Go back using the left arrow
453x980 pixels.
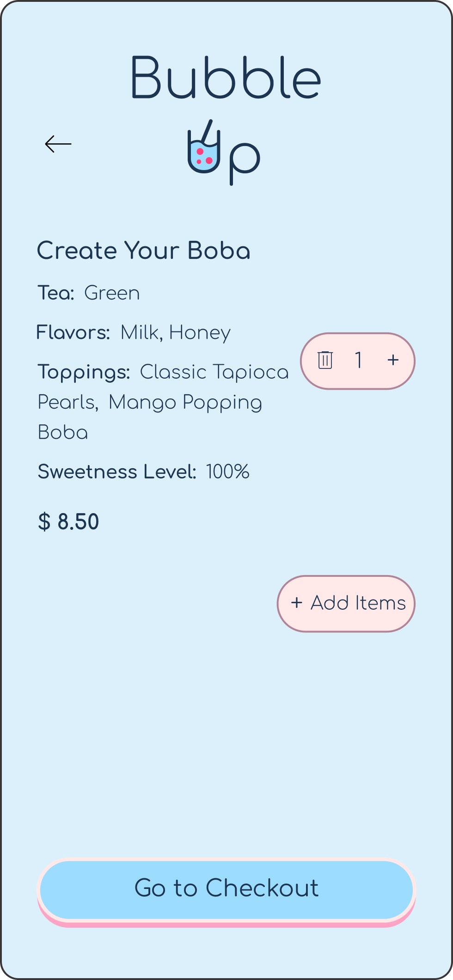[x=58, y=144]
